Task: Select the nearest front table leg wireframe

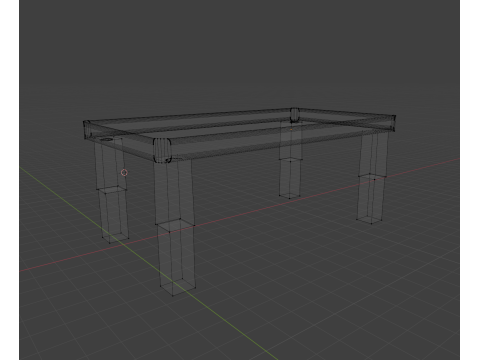Action: point(175,227)
